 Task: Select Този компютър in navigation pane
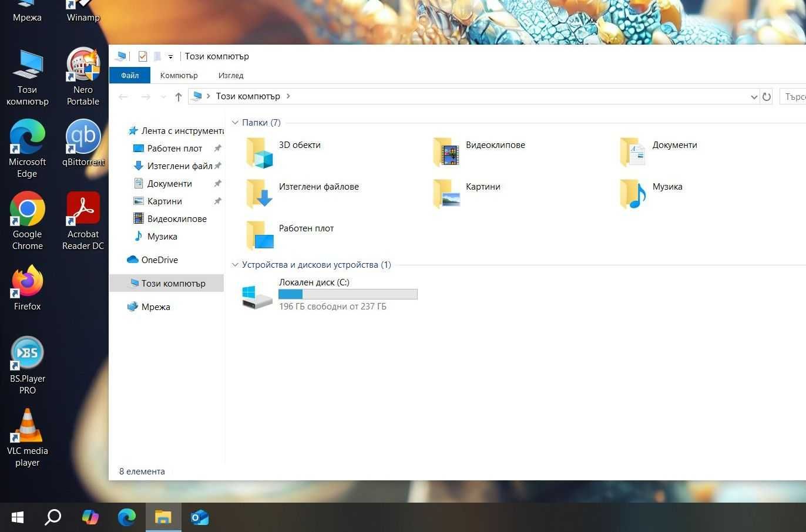click(166, 283)
